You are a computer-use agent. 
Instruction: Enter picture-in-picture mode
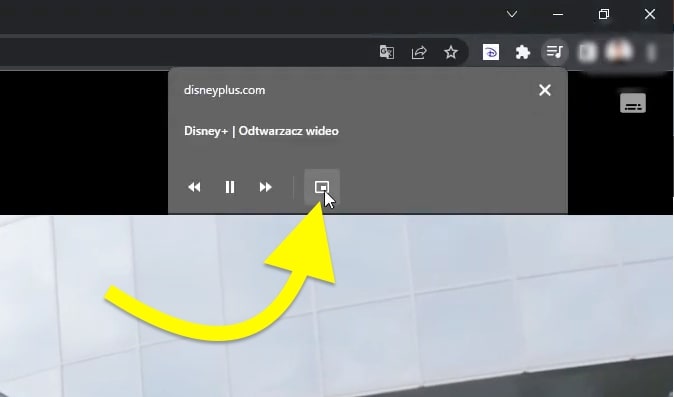tap(322, 187)
